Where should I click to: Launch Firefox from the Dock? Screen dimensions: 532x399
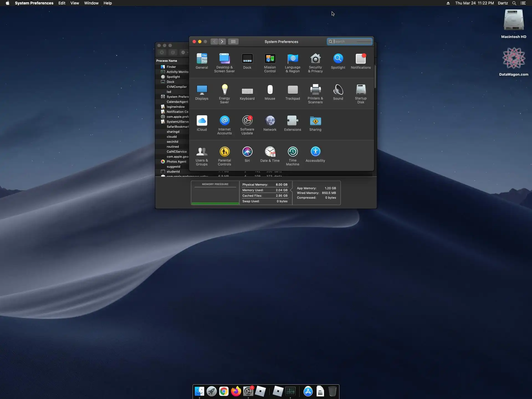tap(236, 391)
